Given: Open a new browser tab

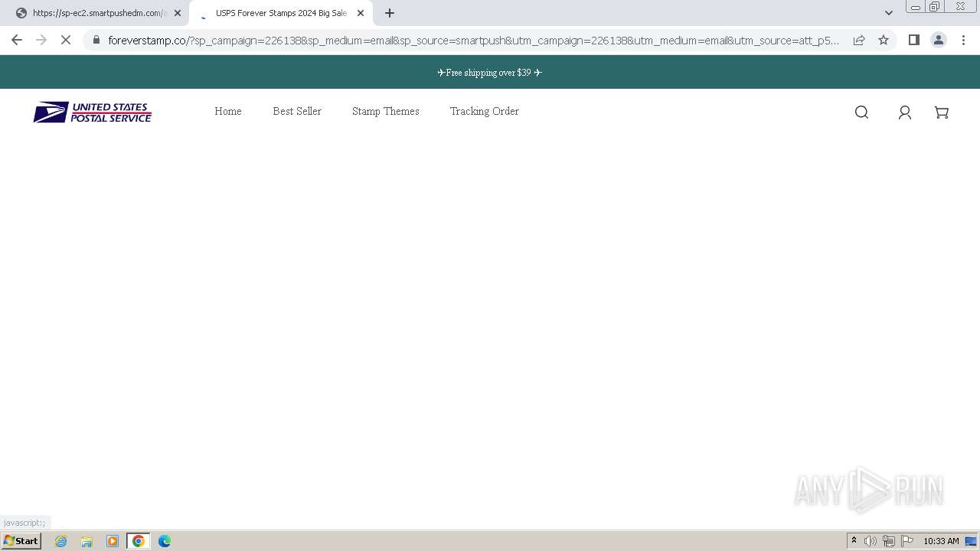Looking at the screenshot, I should (x=390, y=13).
